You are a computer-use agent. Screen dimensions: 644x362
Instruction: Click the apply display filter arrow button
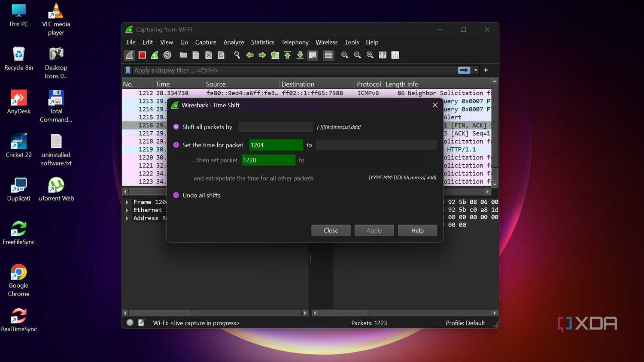[464, 70]
